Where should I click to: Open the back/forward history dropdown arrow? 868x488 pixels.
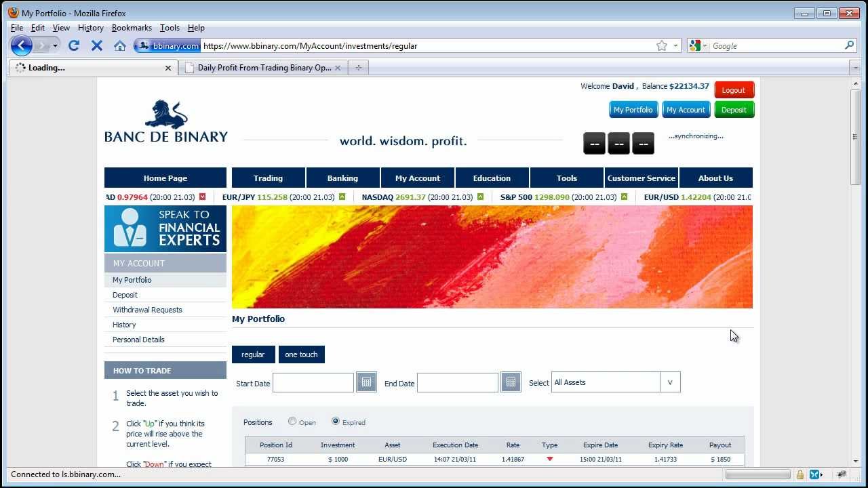point(55,46)
